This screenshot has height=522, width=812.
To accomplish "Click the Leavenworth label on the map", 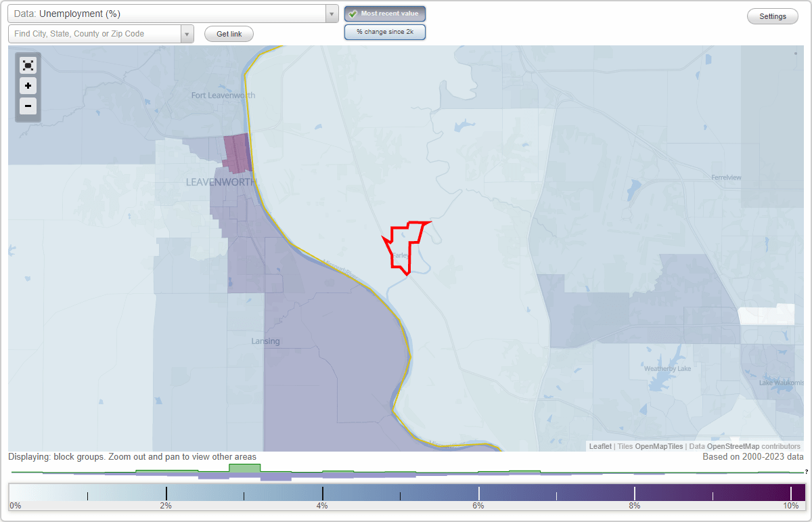I will pos(221,181).
